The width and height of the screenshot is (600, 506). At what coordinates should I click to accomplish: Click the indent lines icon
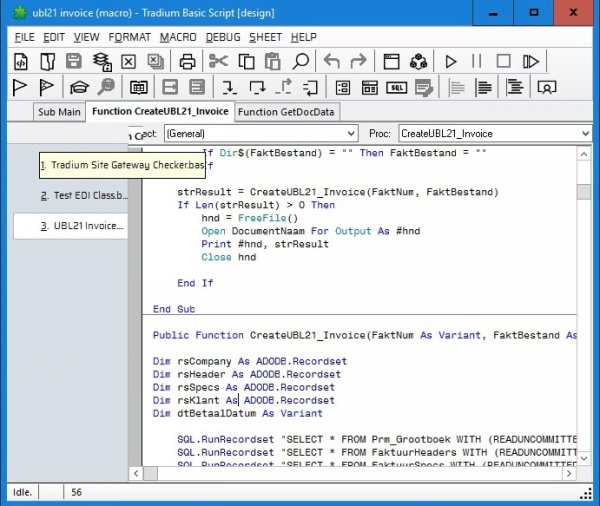pos(514,87)
